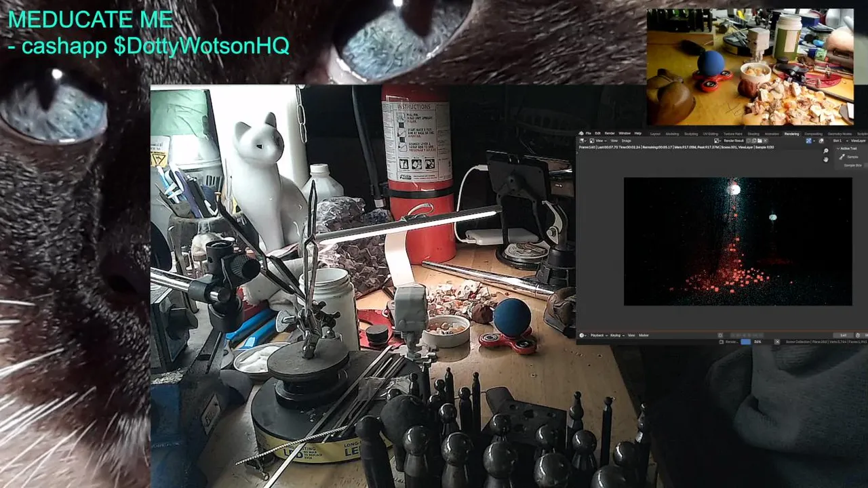Open the Slot 1 render slot dropdown
The height and width of the screenshot is (488, 868).
[840, 141]
